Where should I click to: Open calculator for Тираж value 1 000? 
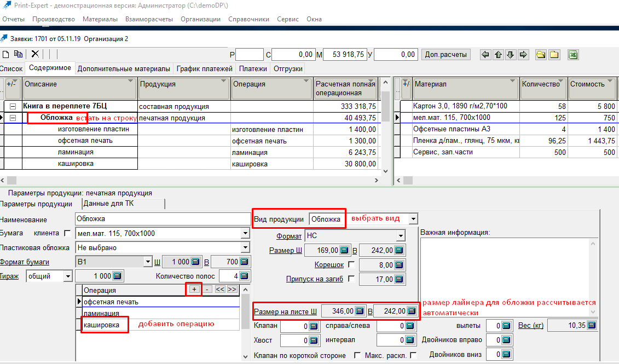(x=118, y=276)
